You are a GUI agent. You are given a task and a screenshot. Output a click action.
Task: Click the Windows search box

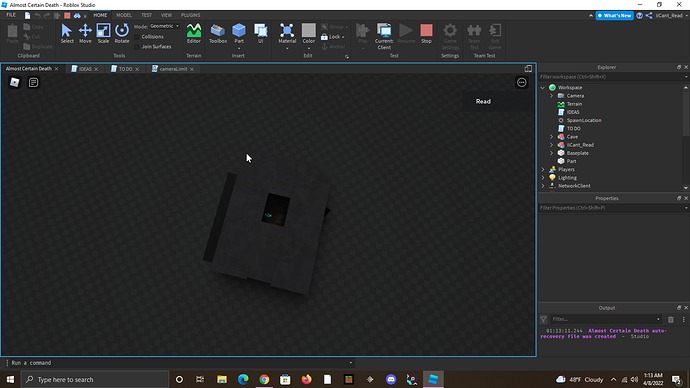click(95, 379)
